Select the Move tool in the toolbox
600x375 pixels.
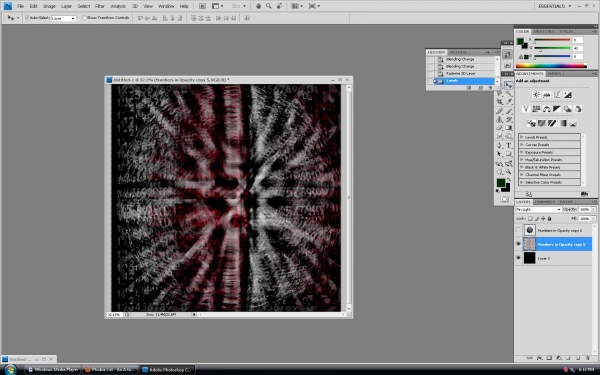[x=509, y=85]
